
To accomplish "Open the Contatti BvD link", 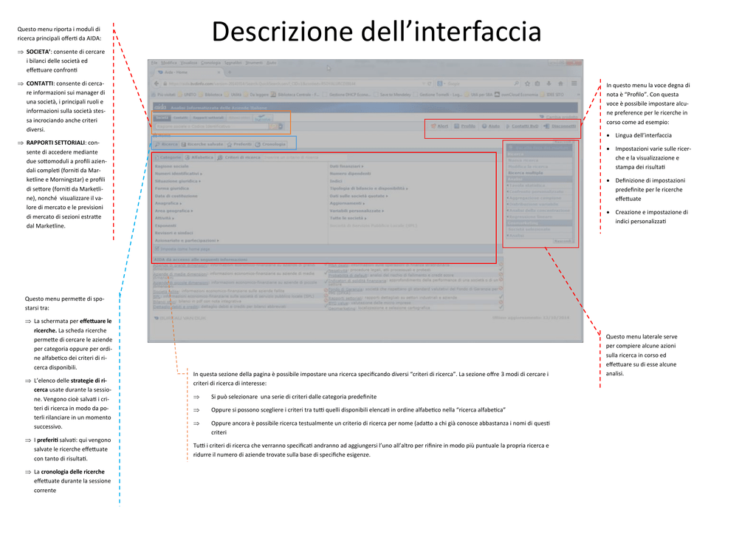I will [522, 126].
